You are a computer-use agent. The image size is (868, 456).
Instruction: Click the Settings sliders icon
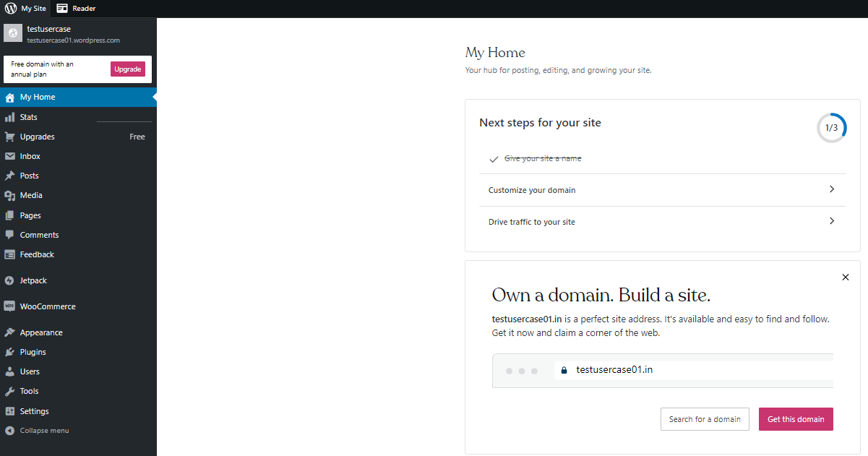10,411
